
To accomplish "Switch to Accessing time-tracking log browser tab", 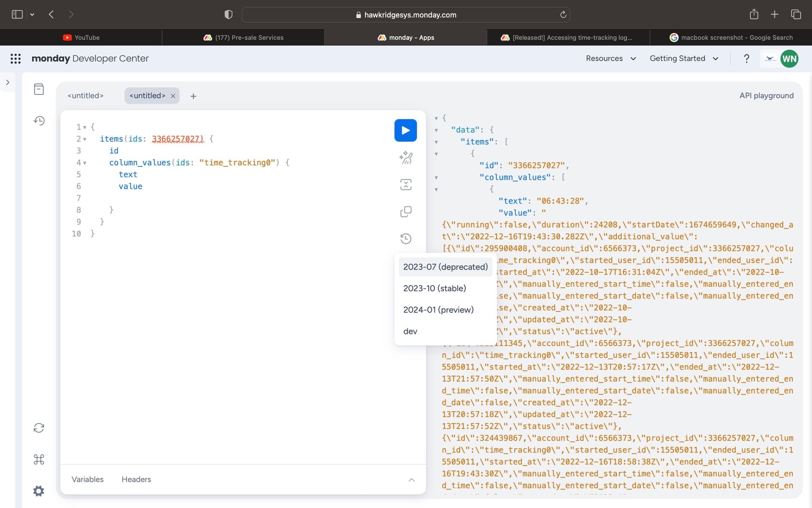I will pyautogui.click(x=568, y=37).
